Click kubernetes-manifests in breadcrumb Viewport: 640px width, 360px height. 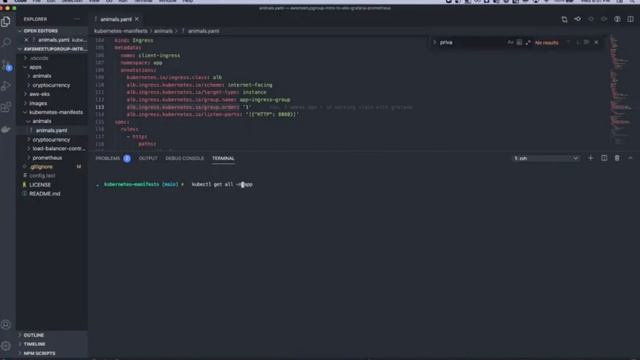coord(121,31)
